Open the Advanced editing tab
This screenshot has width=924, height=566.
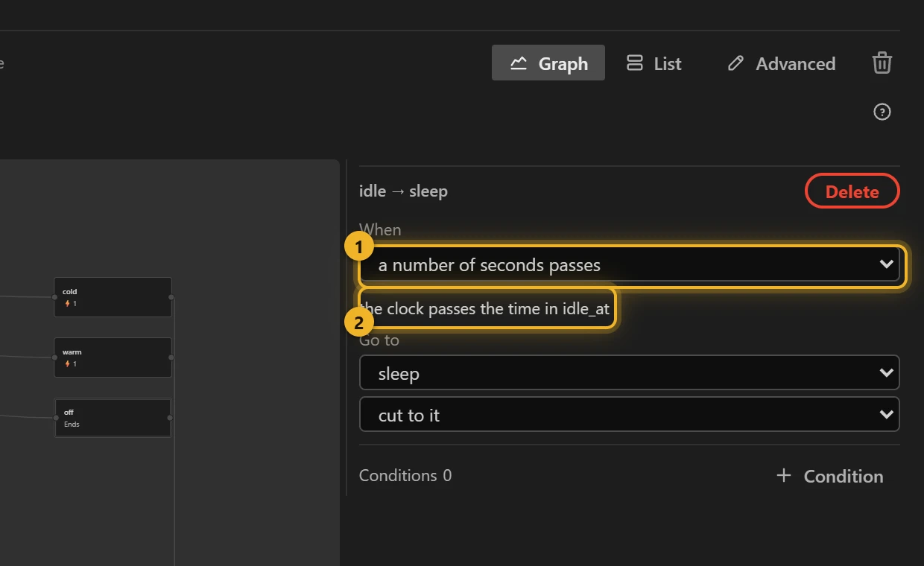[x=781, y=63]
